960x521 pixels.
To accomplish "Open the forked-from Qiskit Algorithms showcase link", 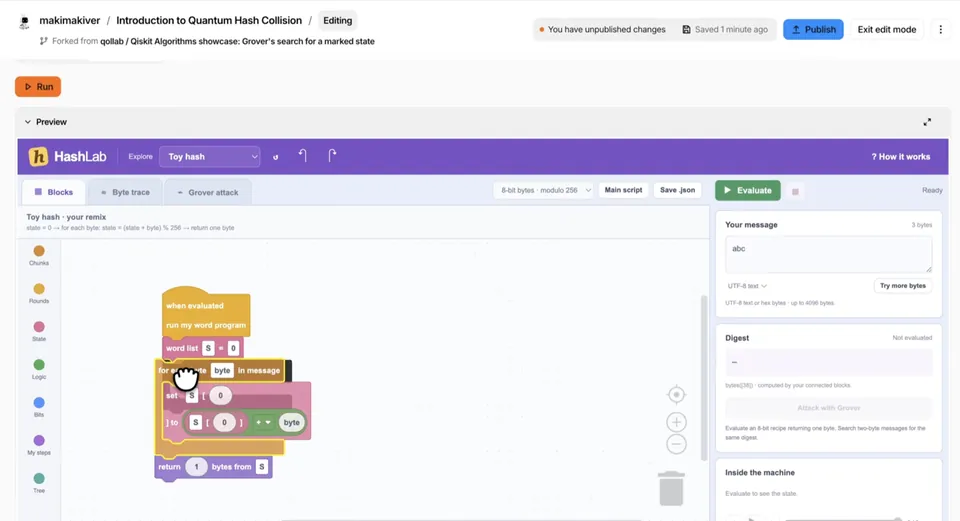I will (x=238, y=42).
